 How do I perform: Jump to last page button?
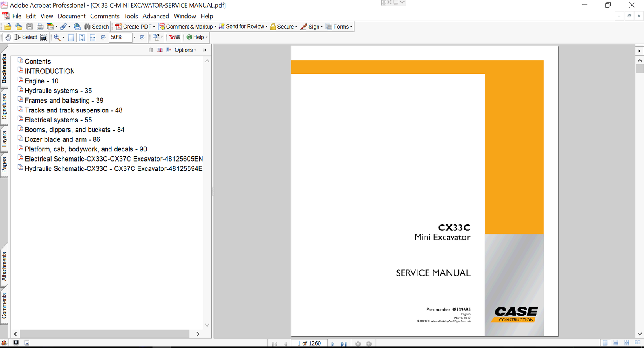click(343, 344)
